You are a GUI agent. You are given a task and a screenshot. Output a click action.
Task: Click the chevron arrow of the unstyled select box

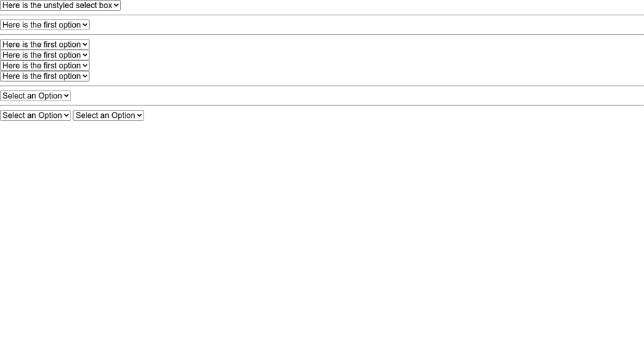pyautogui.click(x=116, y=5)
